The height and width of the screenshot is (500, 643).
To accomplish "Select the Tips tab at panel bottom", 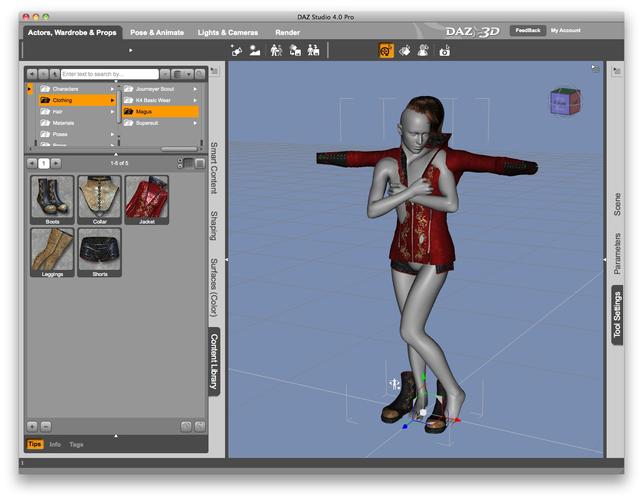I will [35, 444].
